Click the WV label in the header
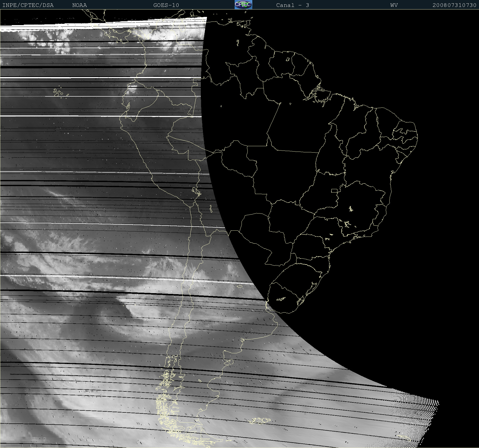Image resolution: width=479 pixels, height=448 pixels. [394, 5]
